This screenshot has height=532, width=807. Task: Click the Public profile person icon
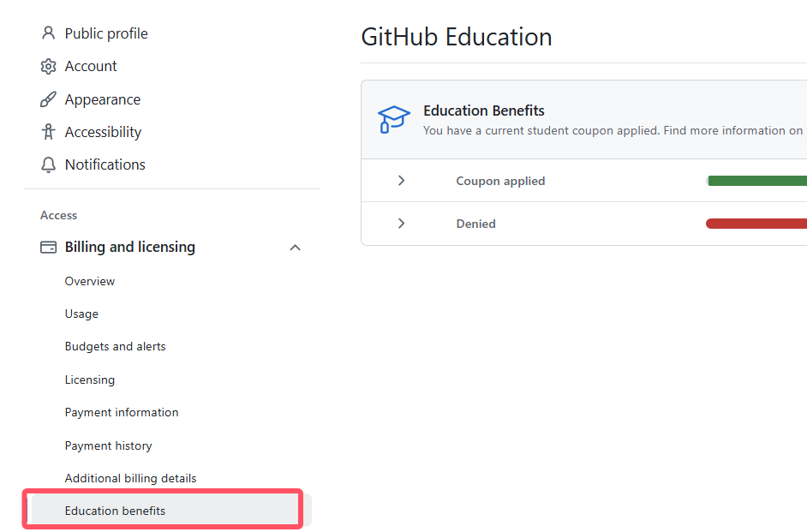(48, 33)
